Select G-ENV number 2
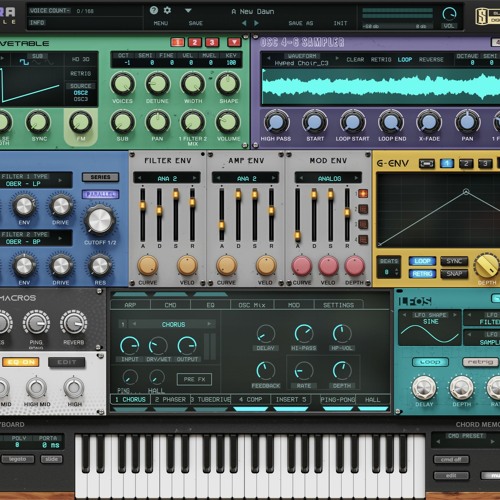Screen dimensions: 500x500 (466, 163)
